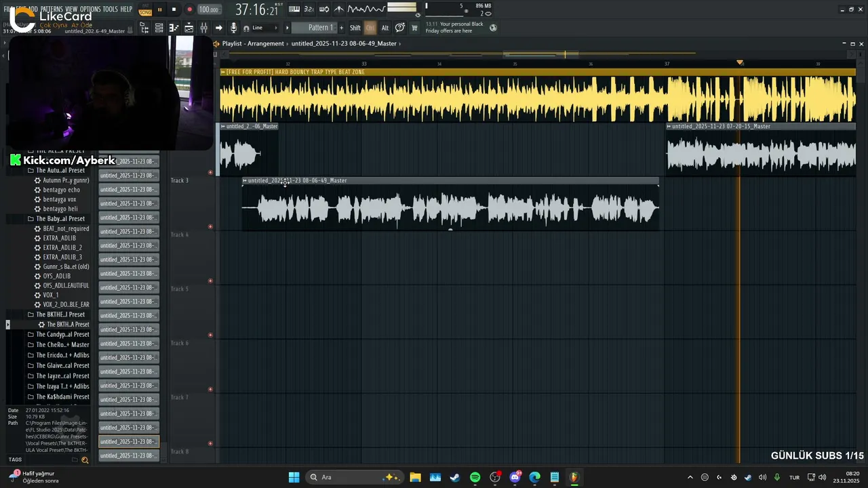This screenshot has height=488, width=868.
Task: Open Discord from the taskbar
Action: pyautogui.click(x=515, y=477)
